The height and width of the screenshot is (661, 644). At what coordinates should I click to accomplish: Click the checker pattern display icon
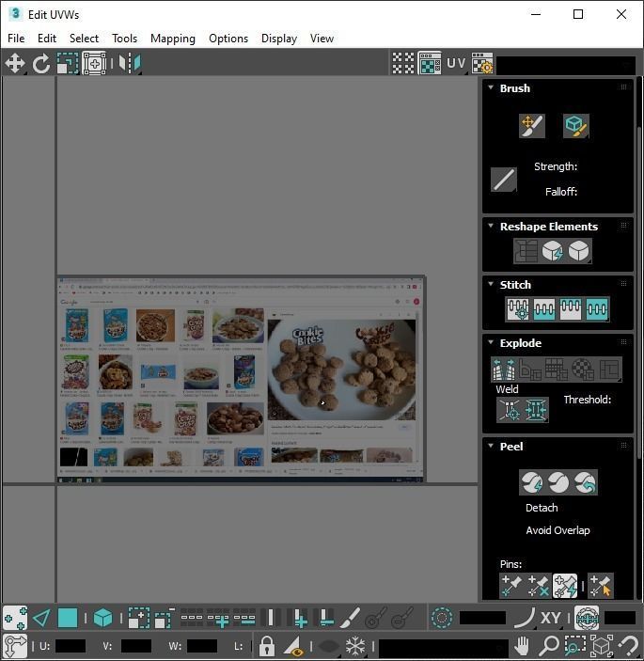403,63
